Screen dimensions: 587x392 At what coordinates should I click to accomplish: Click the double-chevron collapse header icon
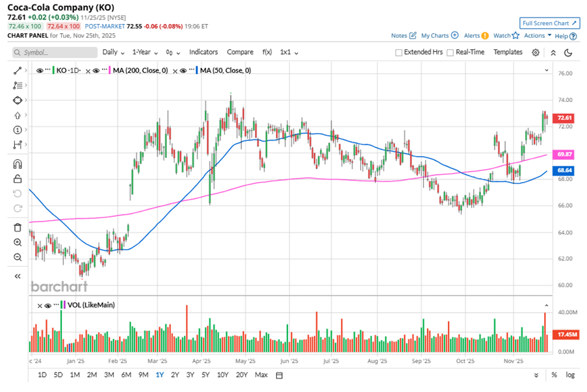[553, 53]
